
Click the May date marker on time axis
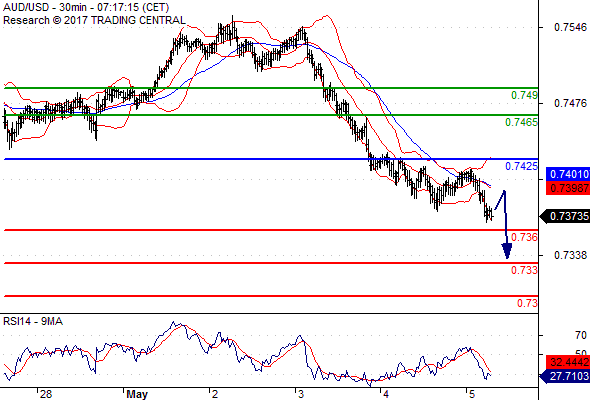[x=137, y=394]
